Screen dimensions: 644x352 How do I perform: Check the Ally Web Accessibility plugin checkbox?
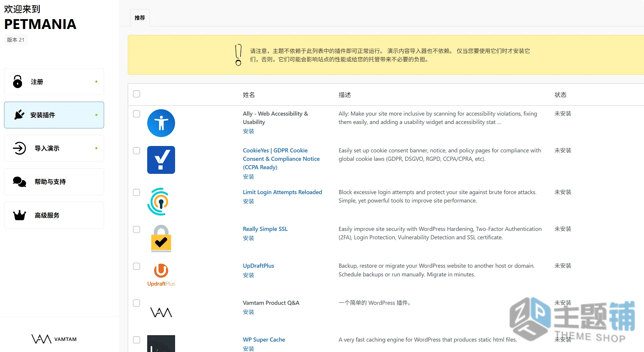[137, 114]
